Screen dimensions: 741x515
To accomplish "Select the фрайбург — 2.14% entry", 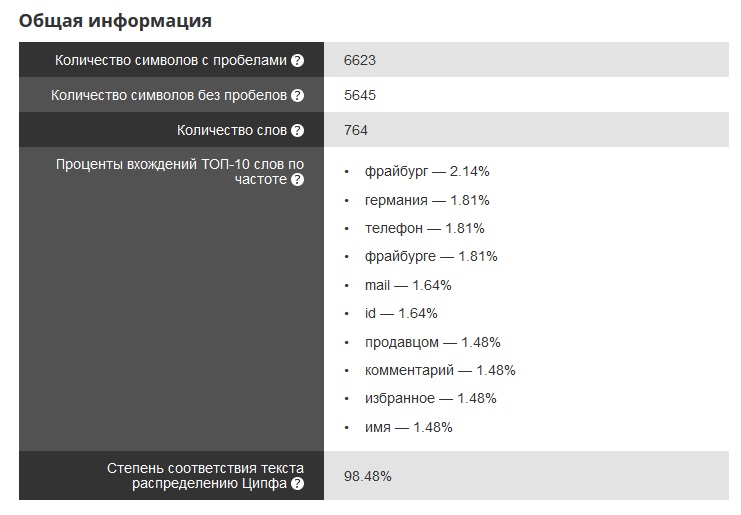I will tap(427, 171).
